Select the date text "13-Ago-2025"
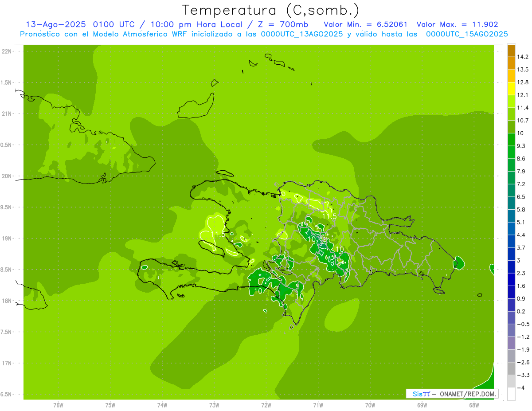The height and width of the screenshot is (411, 532). coord(56,24)
